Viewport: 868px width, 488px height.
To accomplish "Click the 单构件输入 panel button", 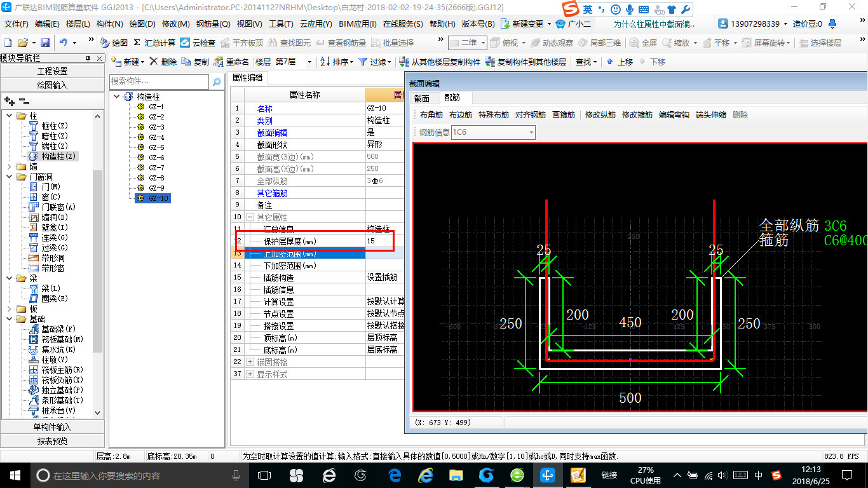I will click(52, 427).
